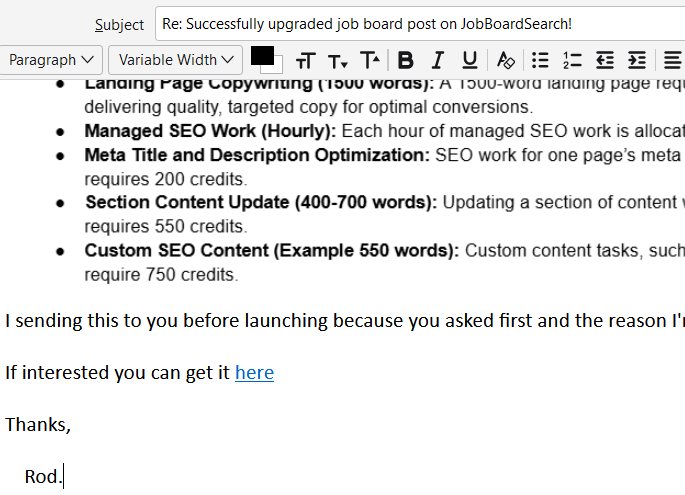
Task: Click the font size picker icon
Action: 305,60
